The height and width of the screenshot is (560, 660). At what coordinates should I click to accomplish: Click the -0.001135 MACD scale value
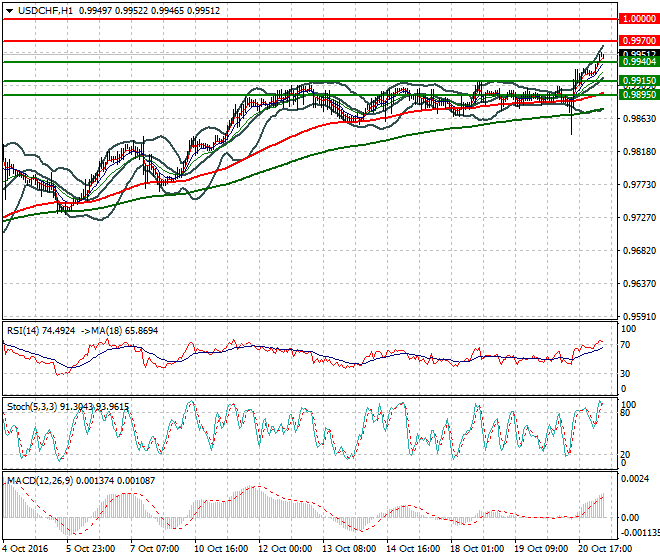[640, 533]
